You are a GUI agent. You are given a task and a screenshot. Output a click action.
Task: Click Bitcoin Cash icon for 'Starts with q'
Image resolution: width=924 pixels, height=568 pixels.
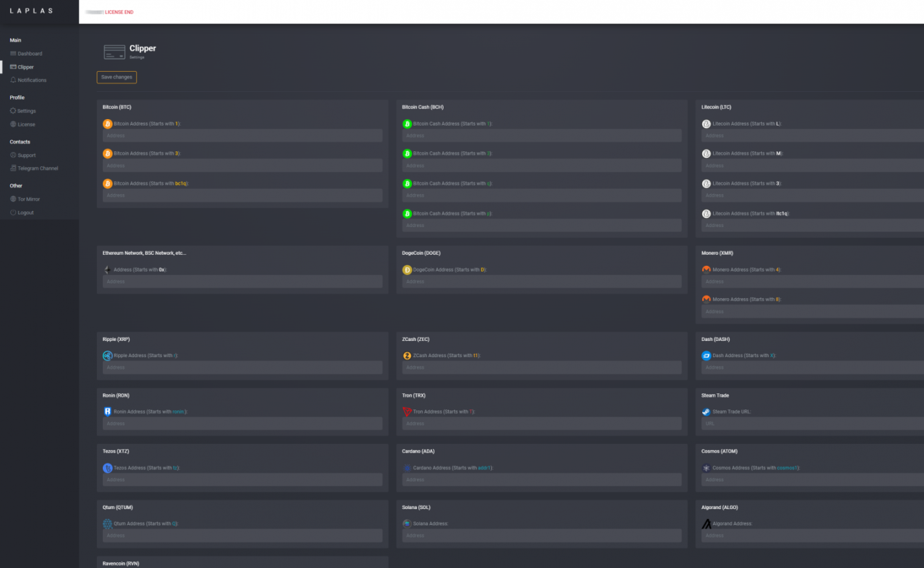(x=407, y=184)
